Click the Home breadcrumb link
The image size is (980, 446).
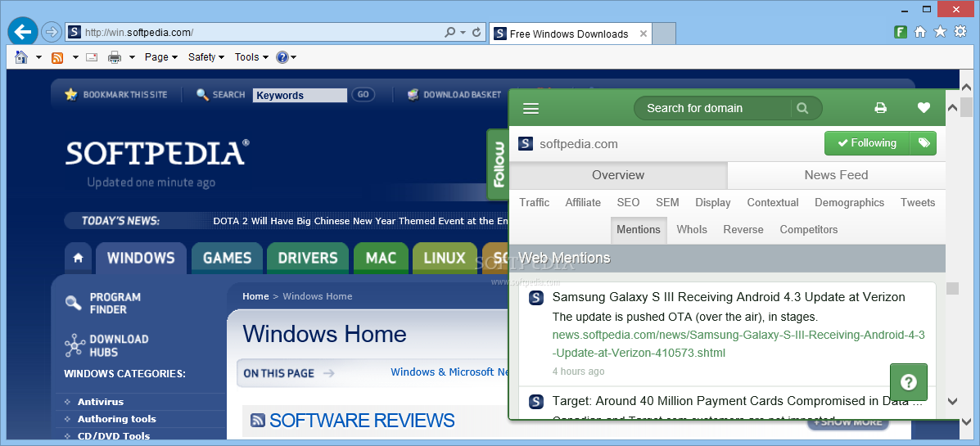[255, 296]
